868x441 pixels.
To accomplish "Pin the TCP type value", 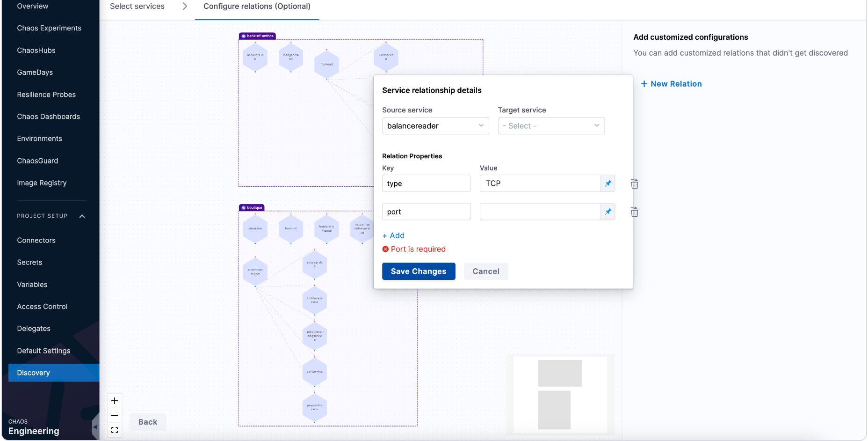I will click(x=608, y=184).
